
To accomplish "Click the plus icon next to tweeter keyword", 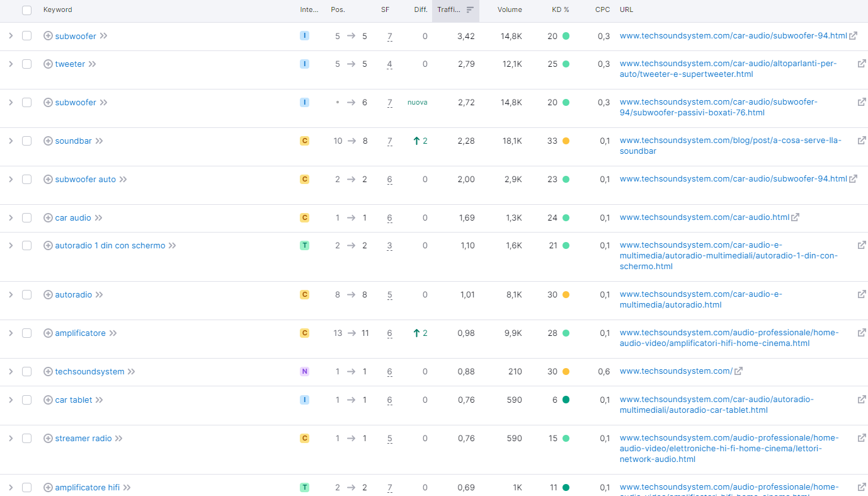I will [x=48, y=64].
